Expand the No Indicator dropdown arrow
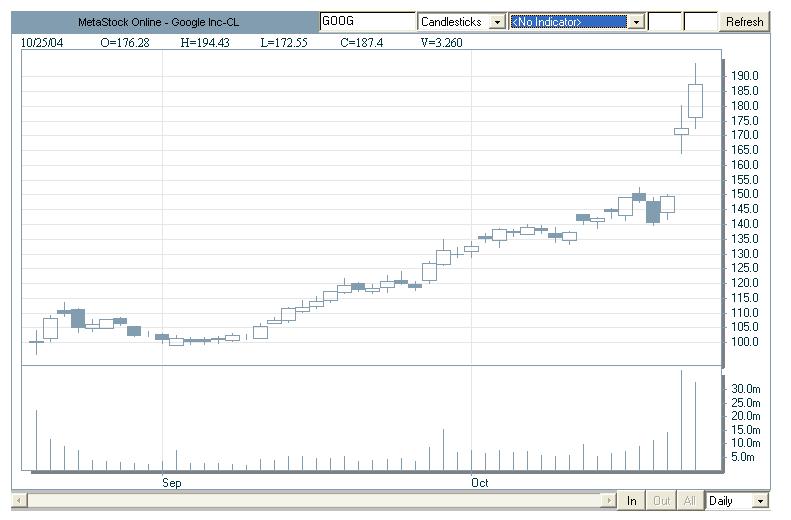Image resolution: width=791 pixels, height=520 pixels. pyautogui.click(x=637, y=22)
